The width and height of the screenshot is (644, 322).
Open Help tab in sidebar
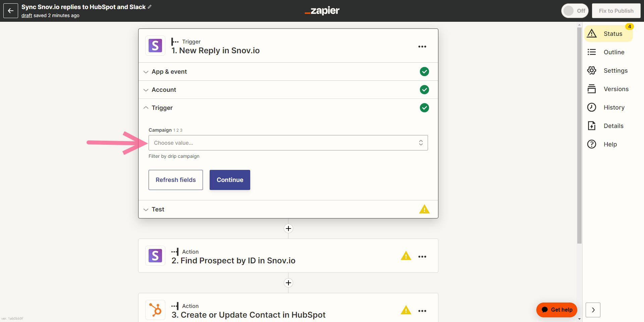(608, 144)
